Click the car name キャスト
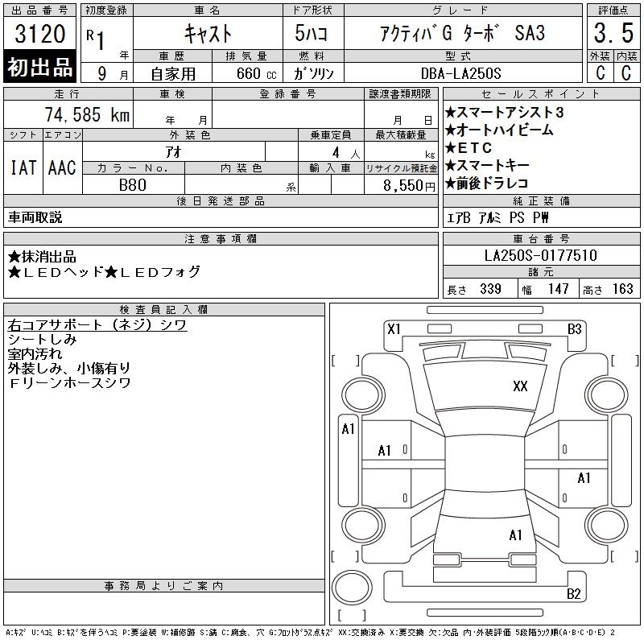 click(208, 33)
